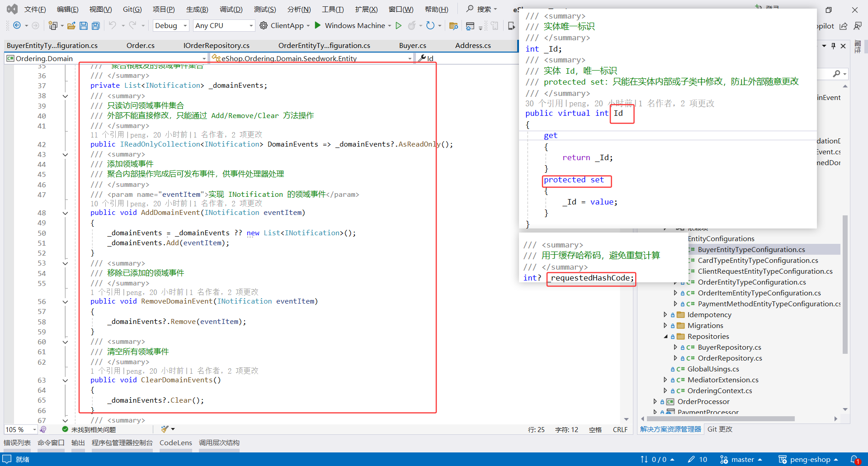
Task: Open the notifications bell in status bar
Action: (x=854, y=459)
